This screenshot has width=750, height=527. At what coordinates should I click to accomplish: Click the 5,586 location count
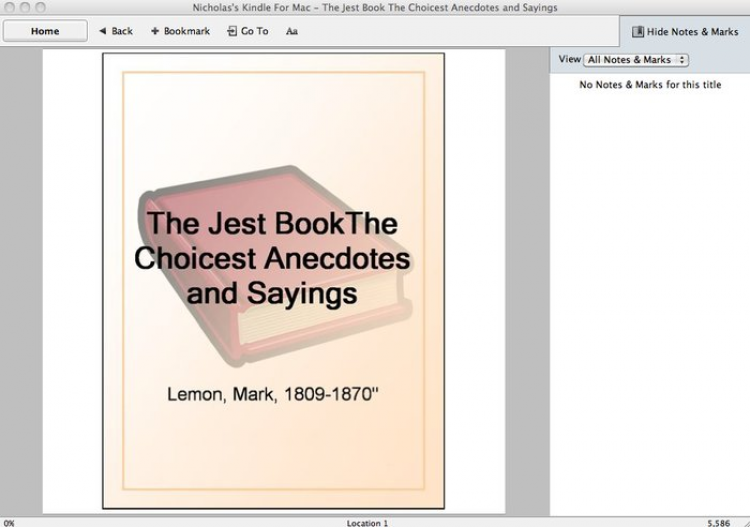pos(718,523)
